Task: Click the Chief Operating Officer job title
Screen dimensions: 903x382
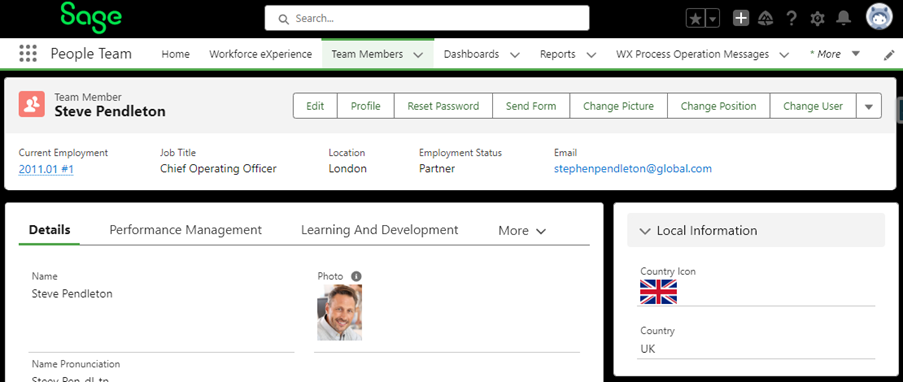Action: coord(218,169)
